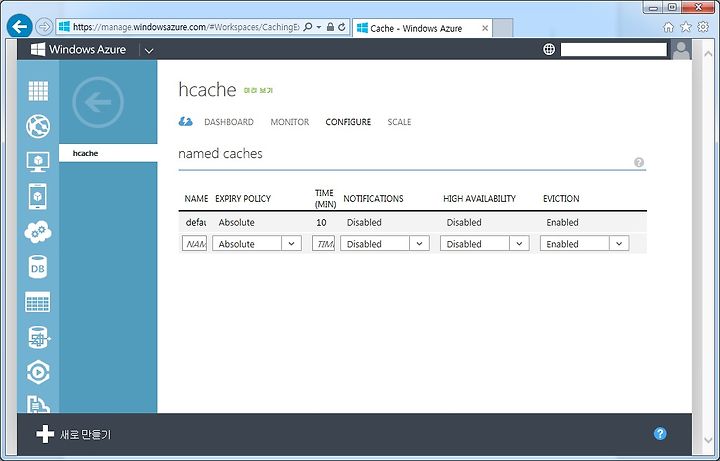Screen dimensions: 720x461
Task: Switch to the DASHBOARD tab
Action: [x=229, y=122]
